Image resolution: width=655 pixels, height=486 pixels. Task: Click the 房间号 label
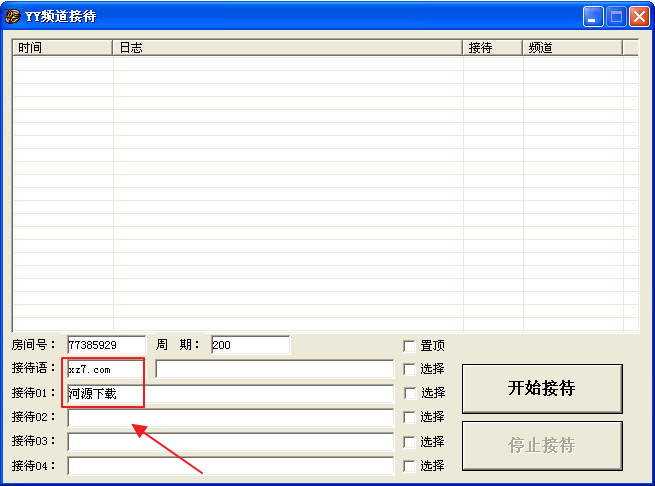tap(33, 345)
